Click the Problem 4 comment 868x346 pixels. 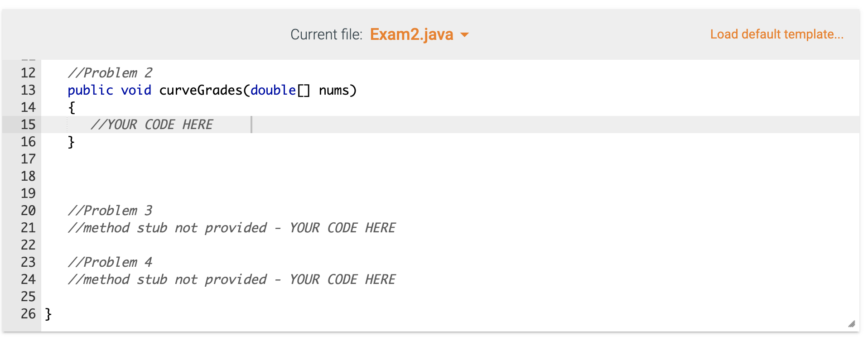coord(110,262)
